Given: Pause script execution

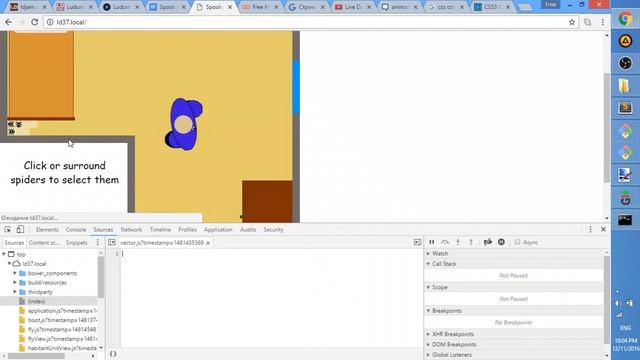Looking at the screenshot, I should tap(431, 242).
